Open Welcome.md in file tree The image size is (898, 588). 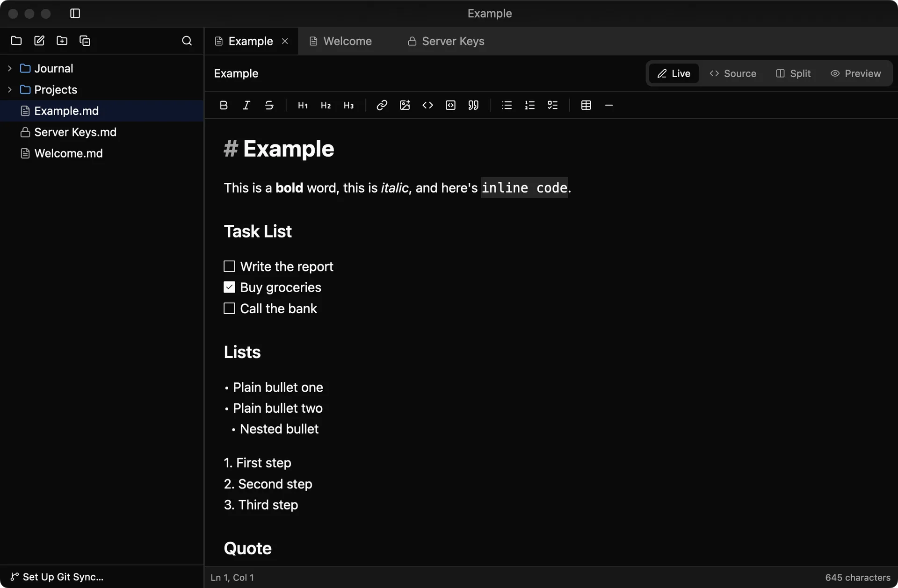pos(101,153)
